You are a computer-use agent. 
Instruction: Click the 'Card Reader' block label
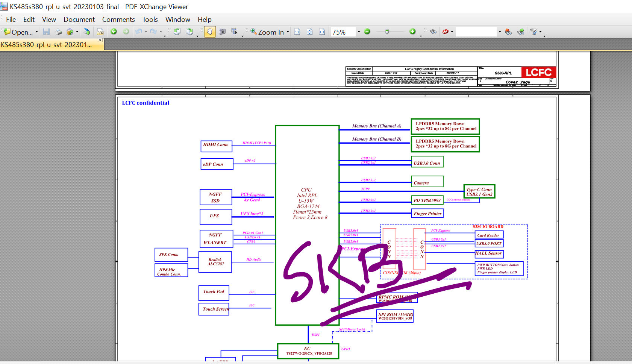(x=489, y=235)
